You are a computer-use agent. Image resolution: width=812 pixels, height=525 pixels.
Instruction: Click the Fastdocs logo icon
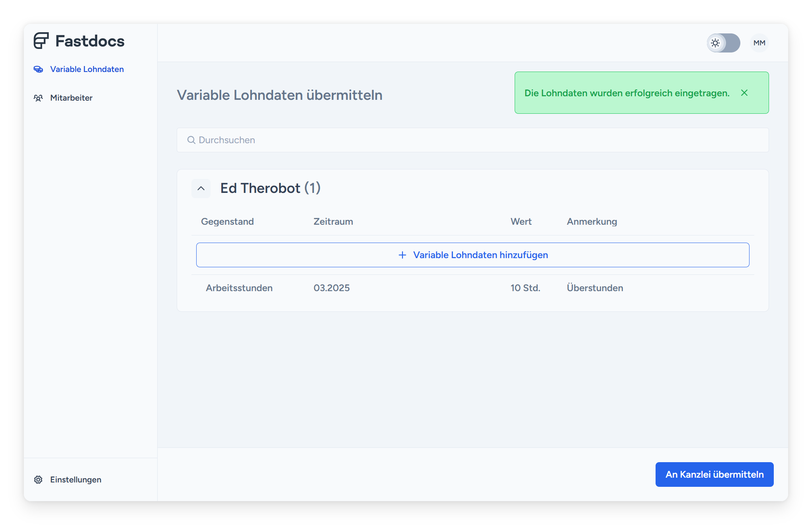pyautogui.click(x=41, y=41)
